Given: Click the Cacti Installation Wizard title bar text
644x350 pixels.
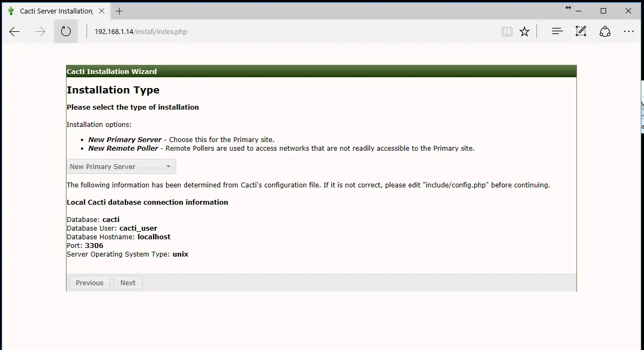Looking at the screenshot, I should point(112,71).
